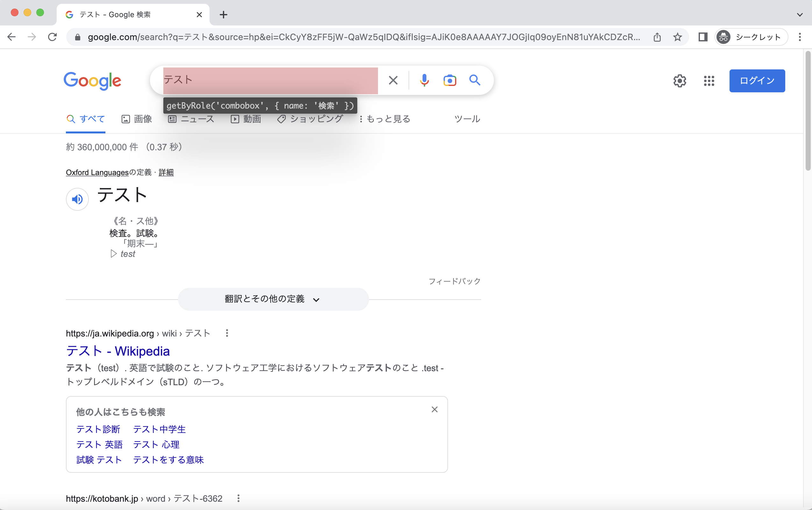Click the magnifier search button
Image resolution: width=812 pixels, height=510 pixels.
[x=475, y=80]
